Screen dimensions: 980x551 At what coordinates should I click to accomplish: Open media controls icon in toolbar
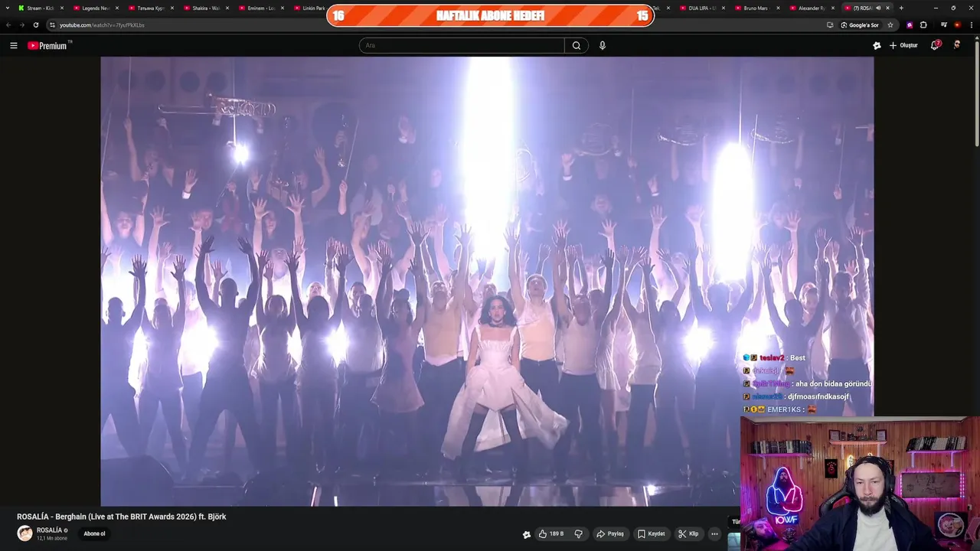click(x=944, y=24)
